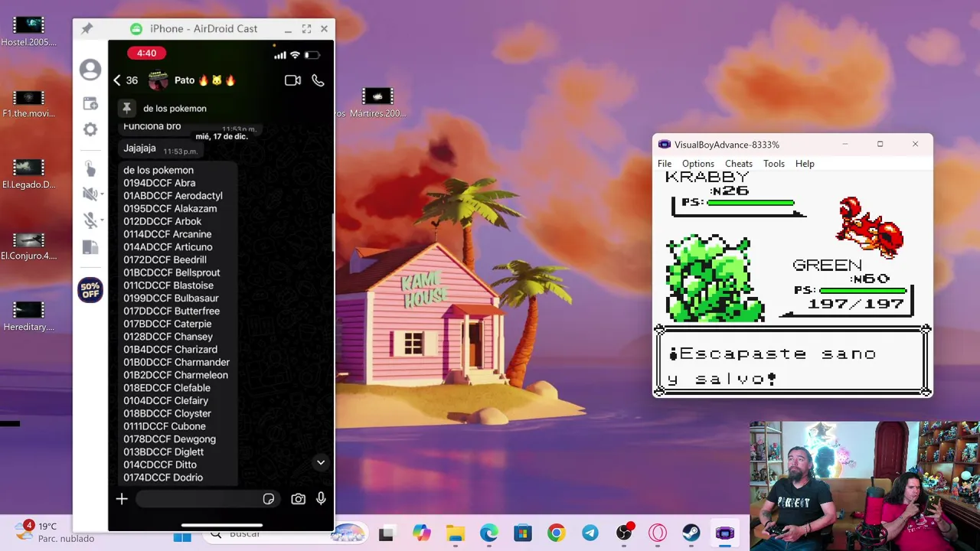Open Microsoft Edge from taskbar
This screenshot has width=980, height=551.
[x=489, y=533]
